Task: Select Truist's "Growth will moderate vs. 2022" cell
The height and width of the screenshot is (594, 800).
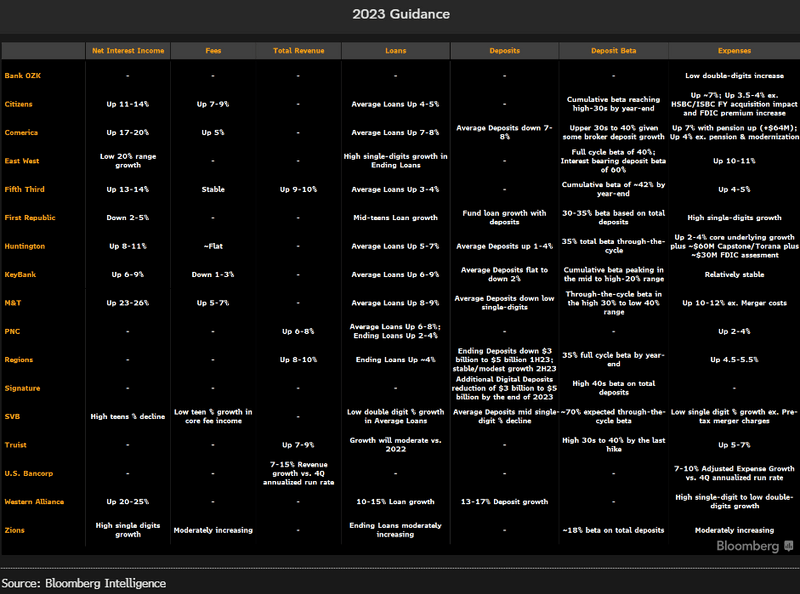Action: (395, 444)
